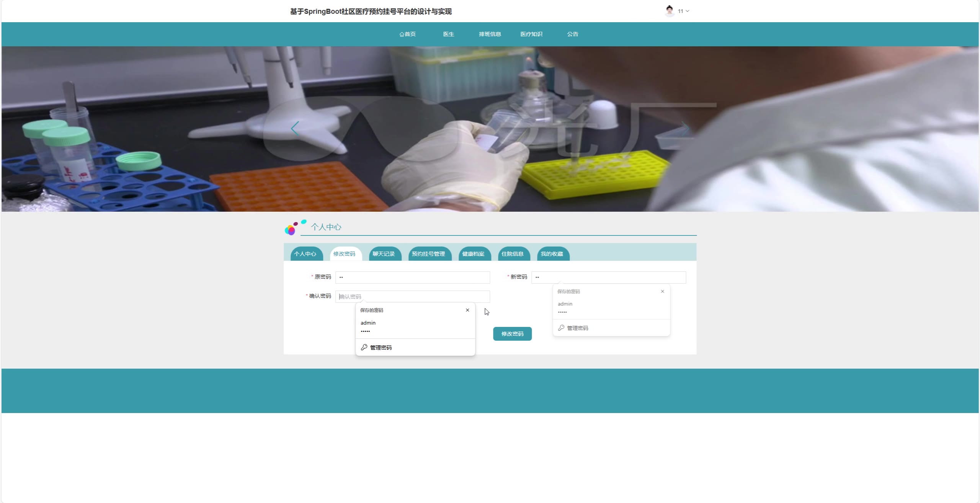Click the user avatar icon in header
Image resolution: width=980 pixels, height=503 pixels.
pyautogui.click(x=669, y=11)
